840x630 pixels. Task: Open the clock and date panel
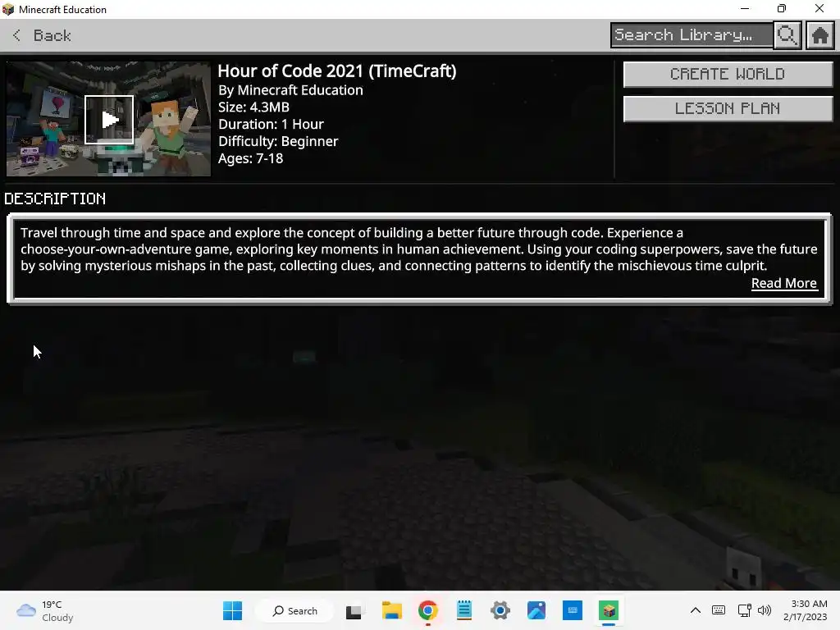tap(806, 610)
